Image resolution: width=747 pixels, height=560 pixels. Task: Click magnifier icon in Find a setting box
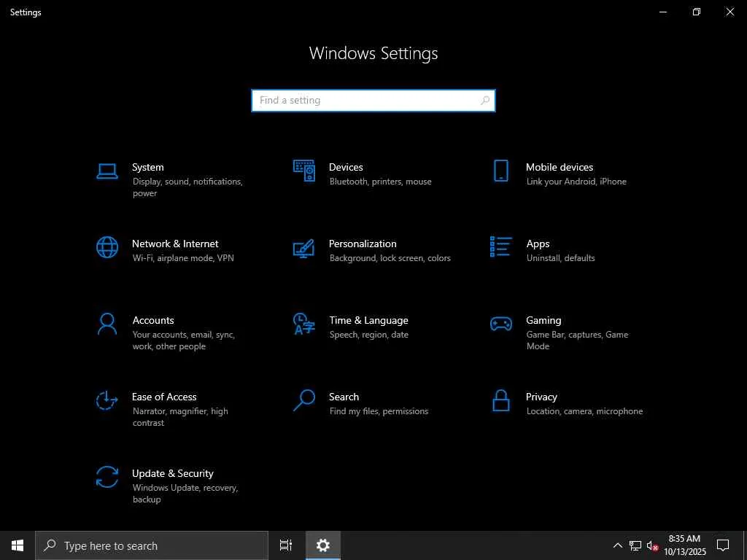(x=485, y=101)
